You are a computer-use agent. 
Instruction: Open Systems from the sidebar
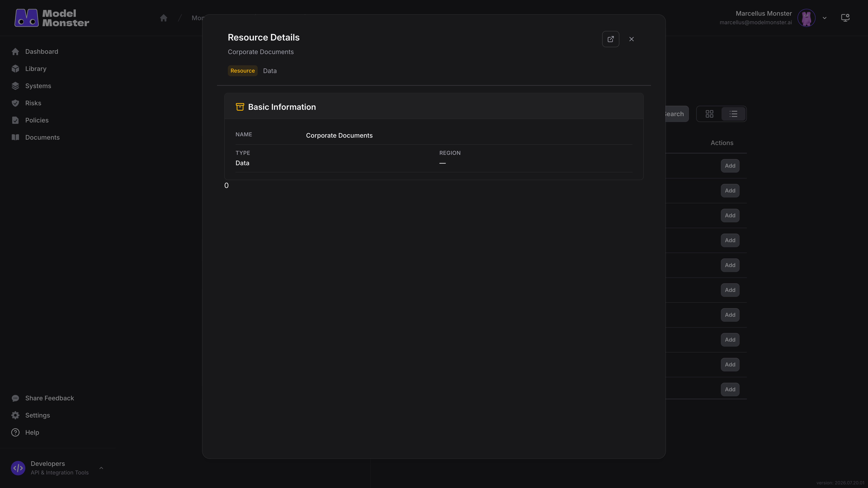[x=38, y=86]
